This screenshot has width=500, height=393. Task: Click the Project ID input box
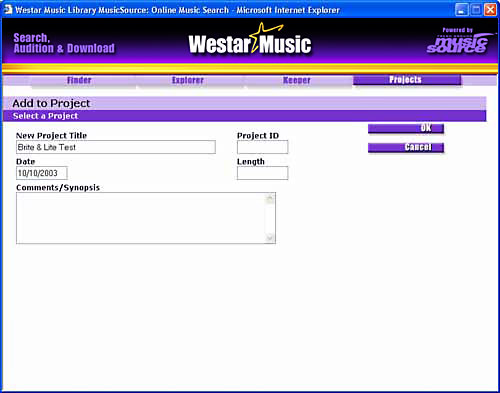point(262,147)
